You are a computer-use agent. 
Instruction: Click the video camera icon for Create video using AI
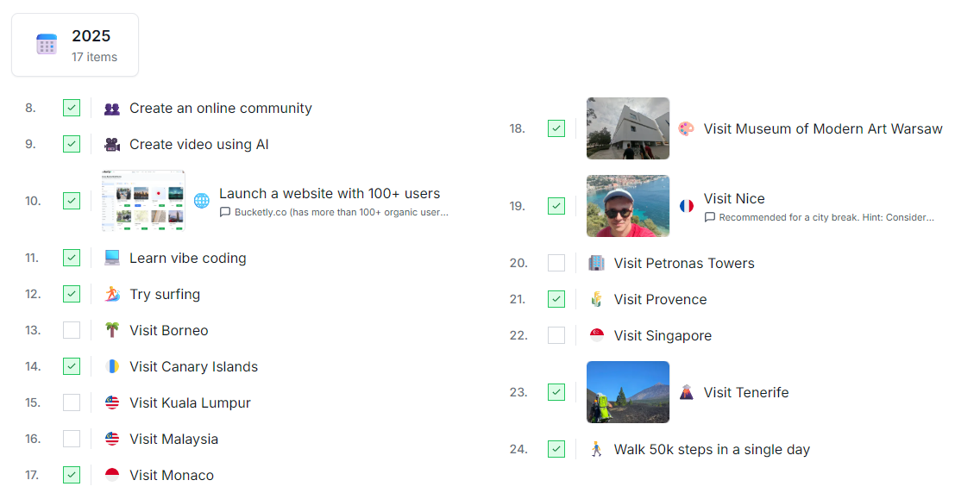tap(112, 145)
